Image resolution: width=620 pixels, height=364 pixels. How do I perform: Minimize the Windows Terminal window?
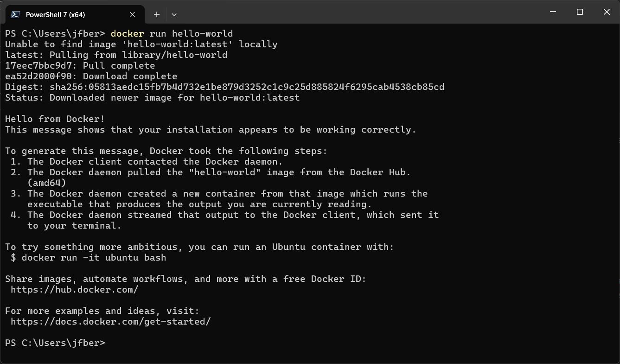point(552,12)
